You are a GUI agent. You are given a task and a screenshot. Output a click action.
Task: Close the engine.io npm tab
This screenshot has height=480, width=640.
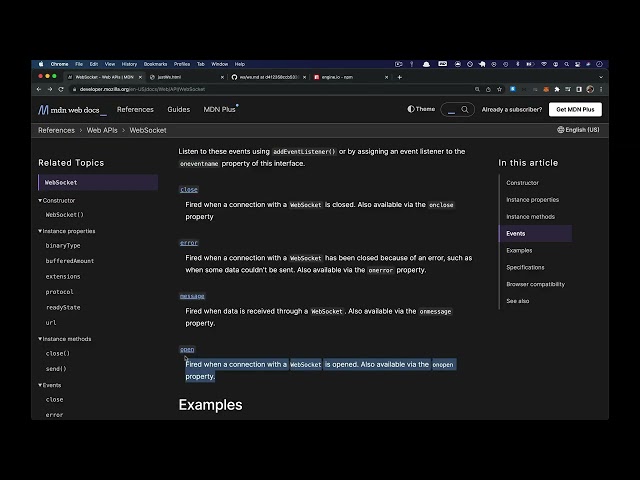pyautogui.click(x=387, y=77)
